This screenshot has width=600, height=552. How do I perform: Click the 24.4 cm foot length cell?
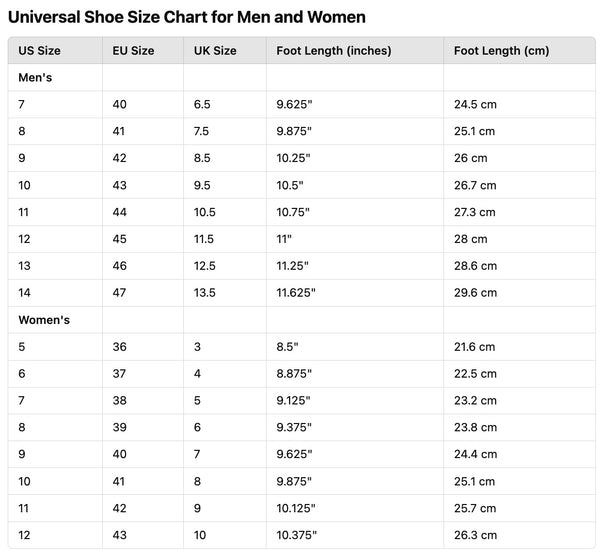click(474, 454)
